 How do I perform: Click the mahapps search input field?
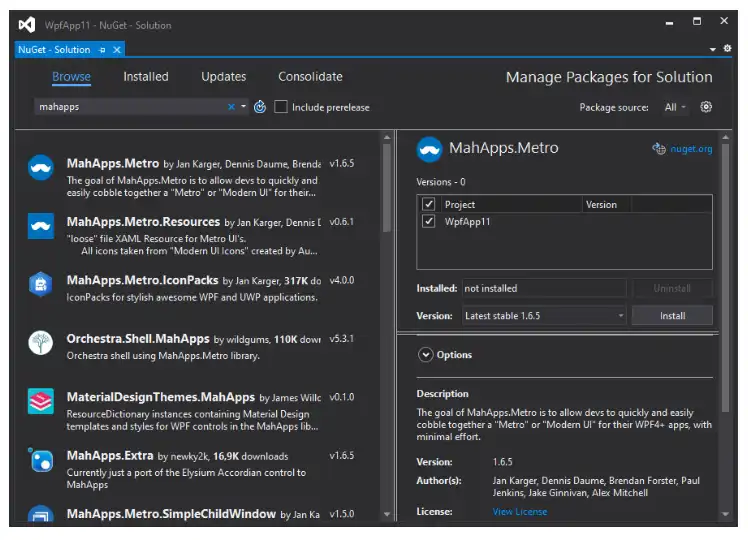(x=130, y=107)
